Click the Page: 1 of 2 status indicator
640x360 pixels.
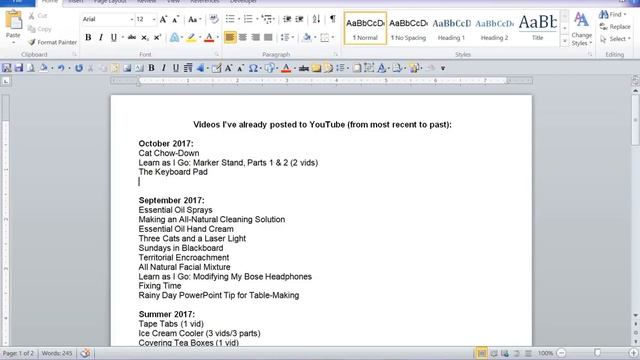[18, 353]
